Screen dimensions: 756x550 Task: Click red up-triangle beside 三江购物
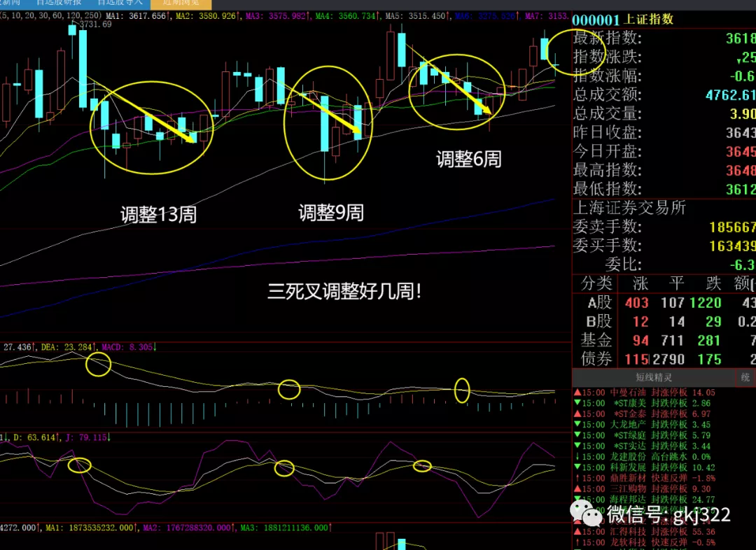pyautogui.click(x=576, y=488)
